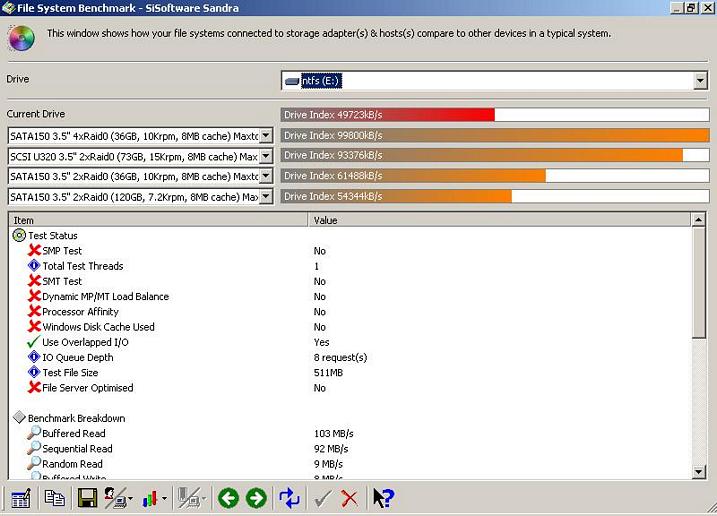Click the magnifier icon beside Random Read
Viewport: 717px width, 516px height.
(34, 463)
